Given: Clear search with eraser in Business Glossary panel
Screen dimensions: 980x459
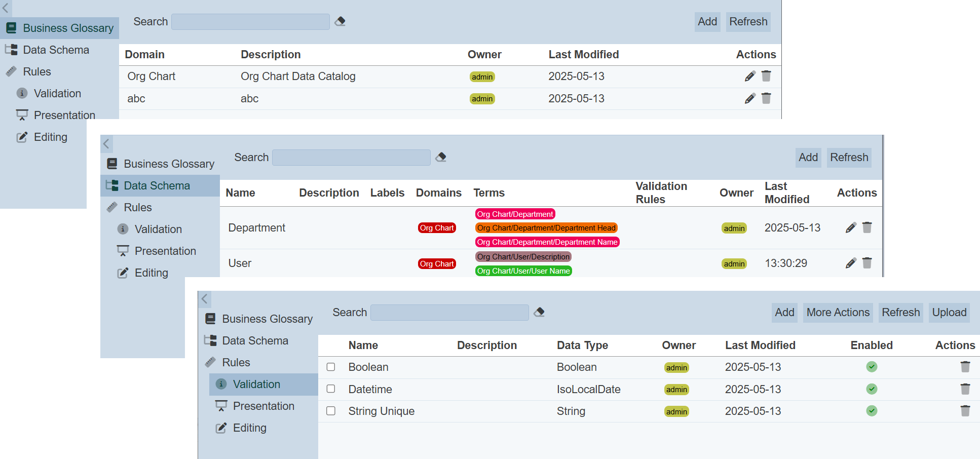Looking at the screenshot, I should [340, 21].
